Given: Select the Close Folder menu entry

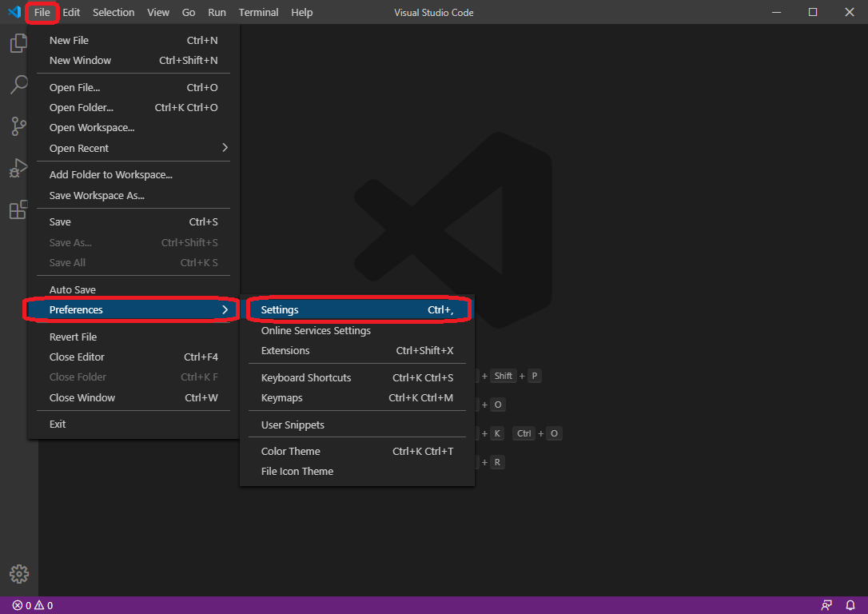Looking at the screenshot, I should click(133, 377).
